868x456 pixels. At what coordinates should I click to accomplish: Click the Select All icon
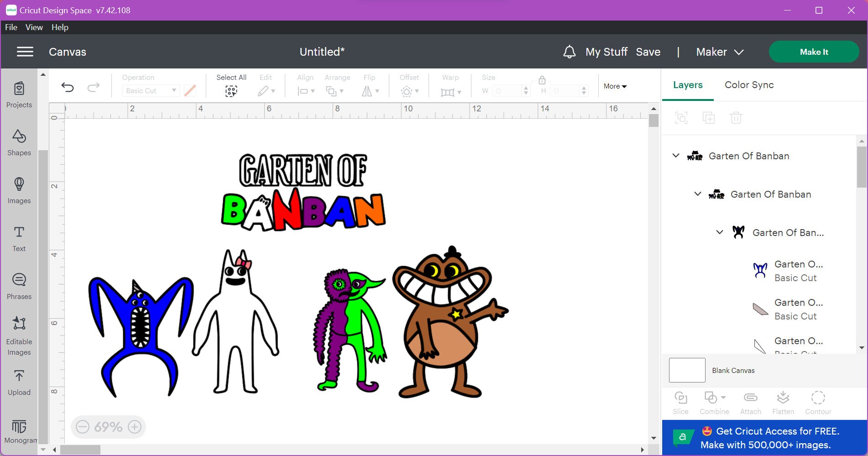point(231,91)
